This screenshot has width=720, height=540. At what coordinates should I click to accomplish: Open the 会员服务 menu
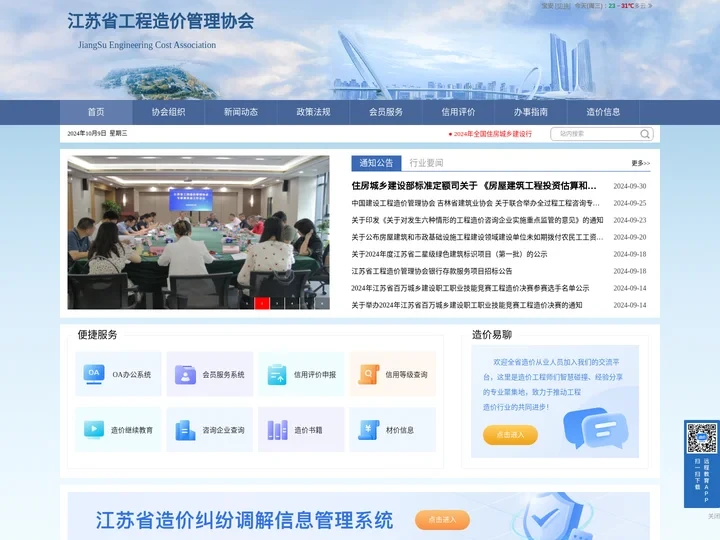pos(386,112)
